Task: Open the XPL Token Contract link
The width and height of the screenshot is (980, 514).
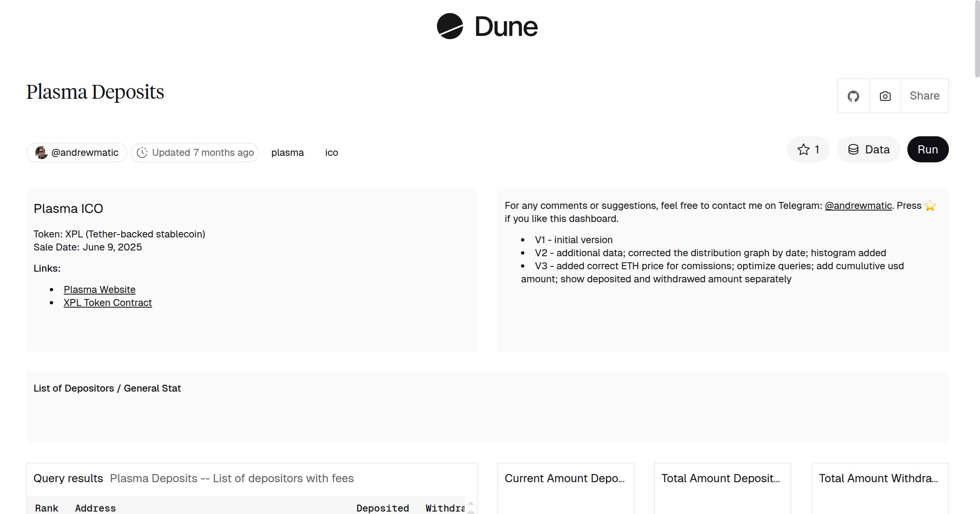Action: coord(107,303)
